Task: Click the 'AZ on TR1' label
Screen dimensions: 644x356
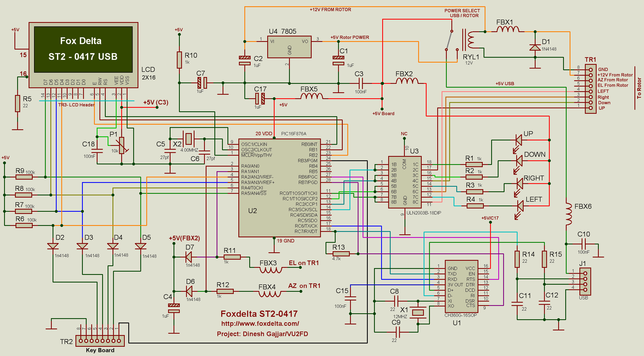Action: [304, 286]
